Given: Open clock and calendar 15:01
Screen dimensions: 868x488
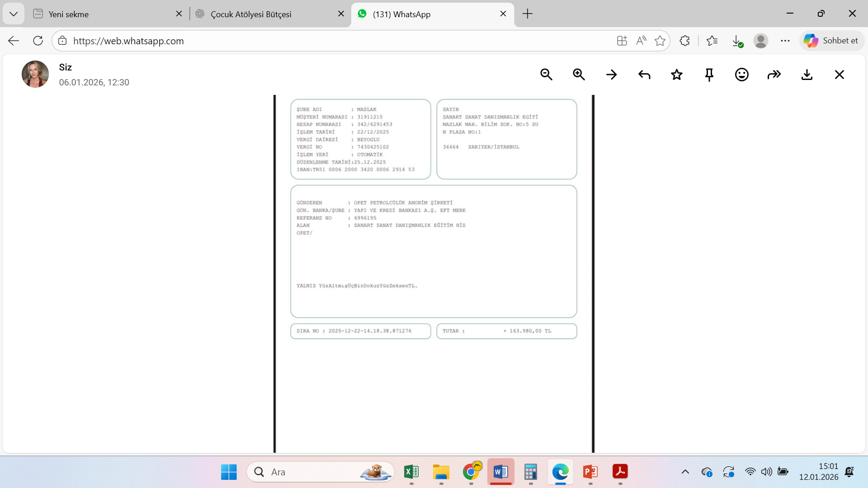Looking at the screenshot, I should (x=819, y=472).
